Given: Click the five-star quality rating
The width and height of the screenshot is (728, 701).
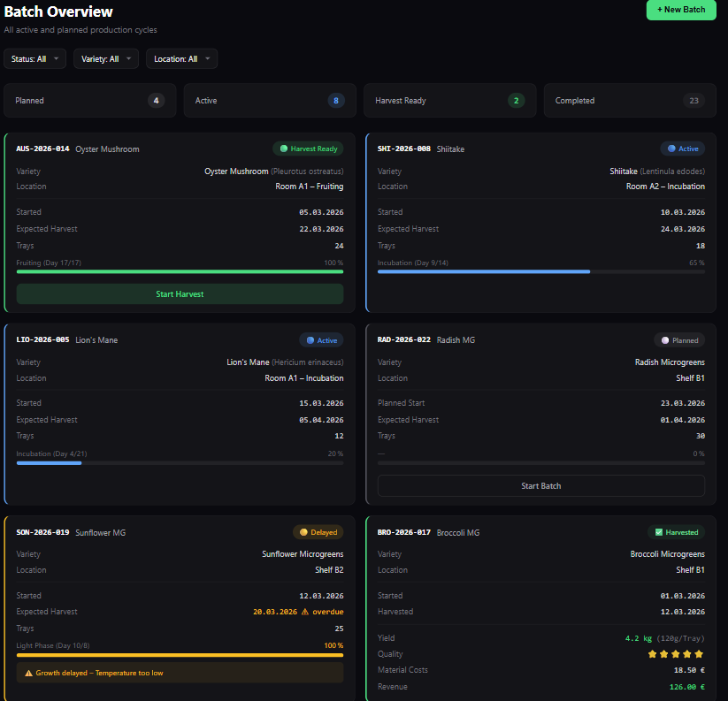Looking at the screenshot, I should 676,654.
